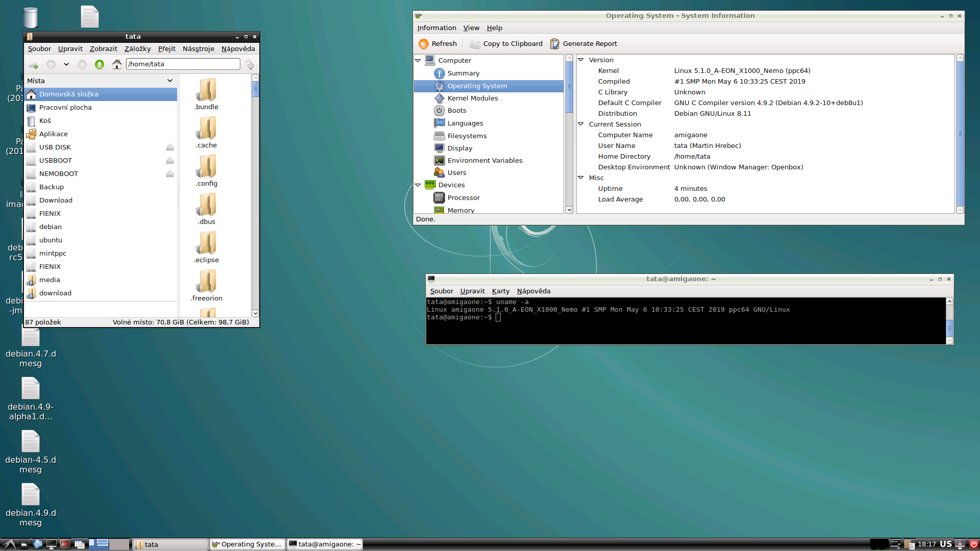Click the Refresh toolbar button
Viewport: 980px width, 551px height.
pos(437,44)
